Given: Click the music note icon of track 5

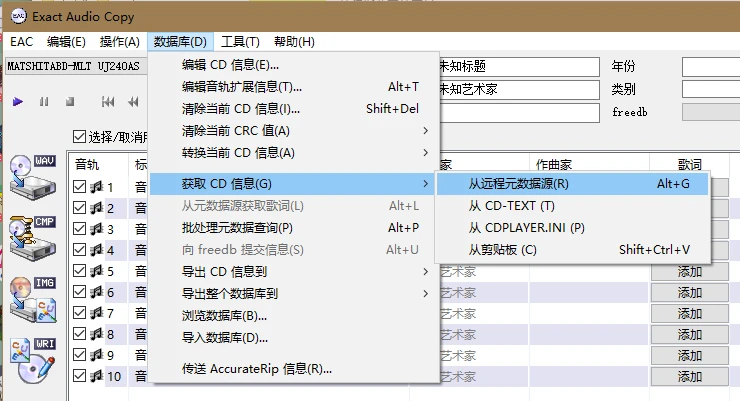Looking at the screenshot, I should 97,271.
